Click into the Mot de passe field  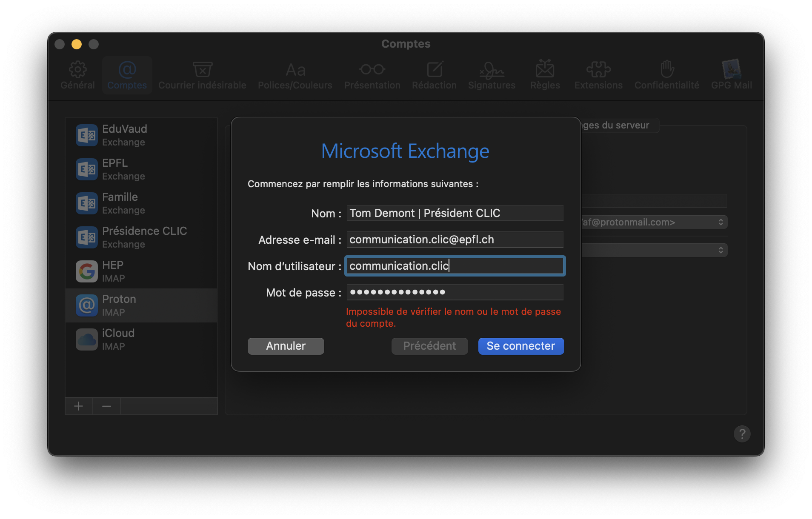tap(455, 292)
